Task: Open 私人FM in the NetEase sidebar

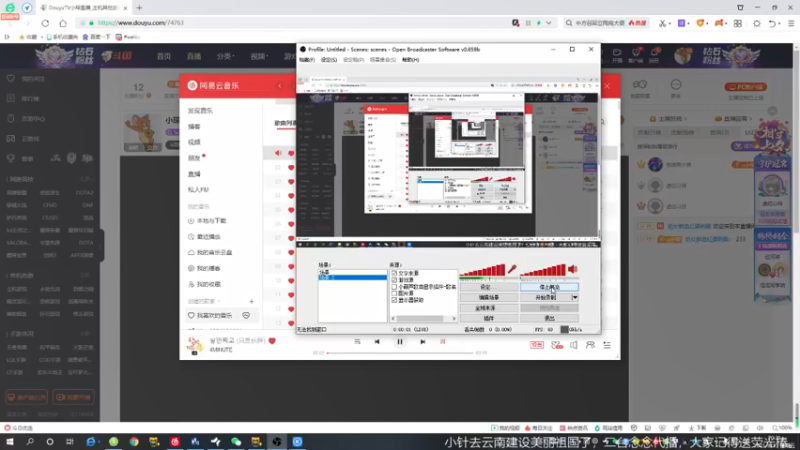Action: point(198,190)
